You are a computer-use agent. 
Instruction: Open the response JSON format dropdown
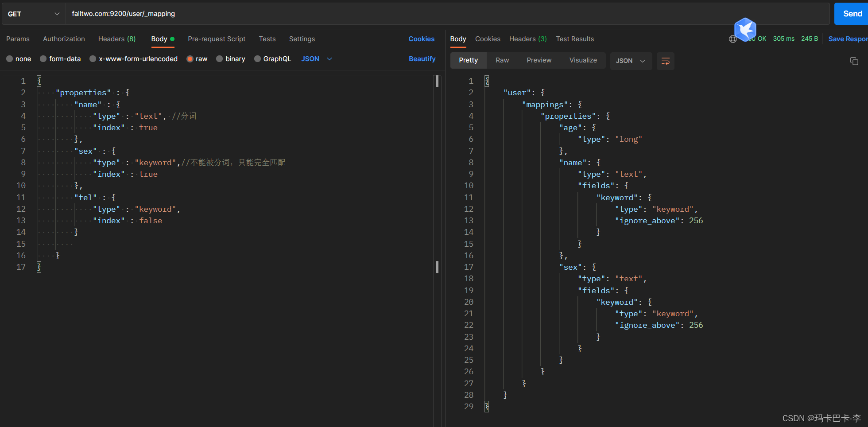point(631,61)
